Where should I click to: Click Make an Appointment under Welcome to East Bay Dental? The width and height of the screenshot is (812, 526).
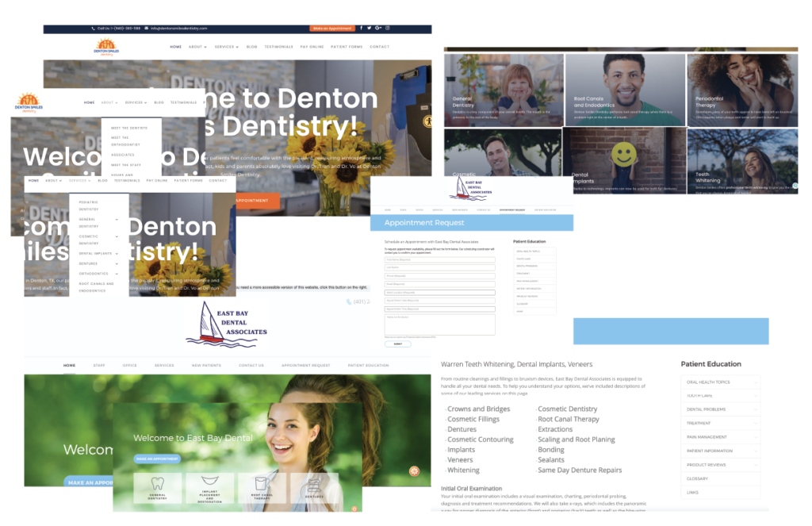click(158, 459)
